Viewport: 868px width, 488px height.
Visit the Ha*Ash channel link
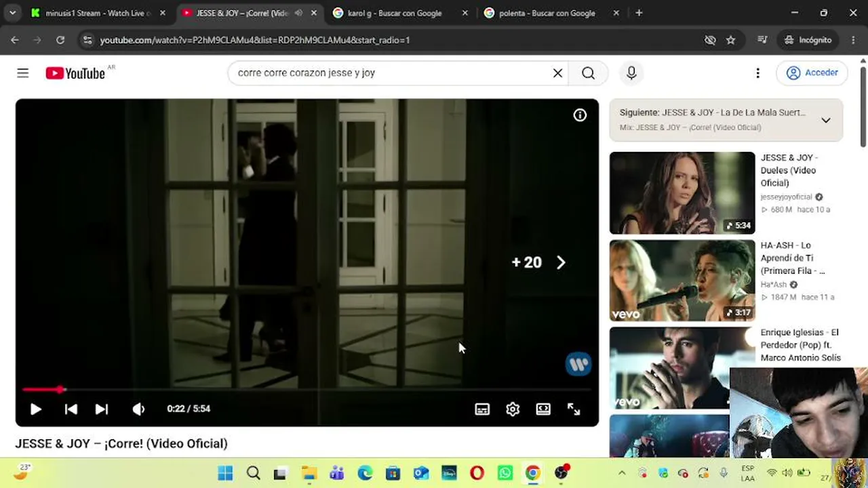coord(774,285)
